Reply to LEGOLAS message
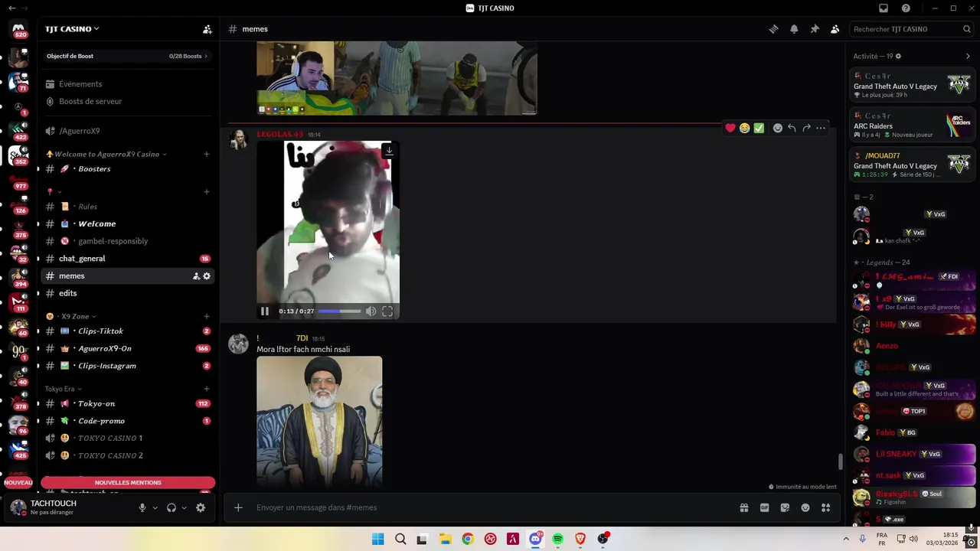The height and width of the screenshot is (551, 980). 792,128
